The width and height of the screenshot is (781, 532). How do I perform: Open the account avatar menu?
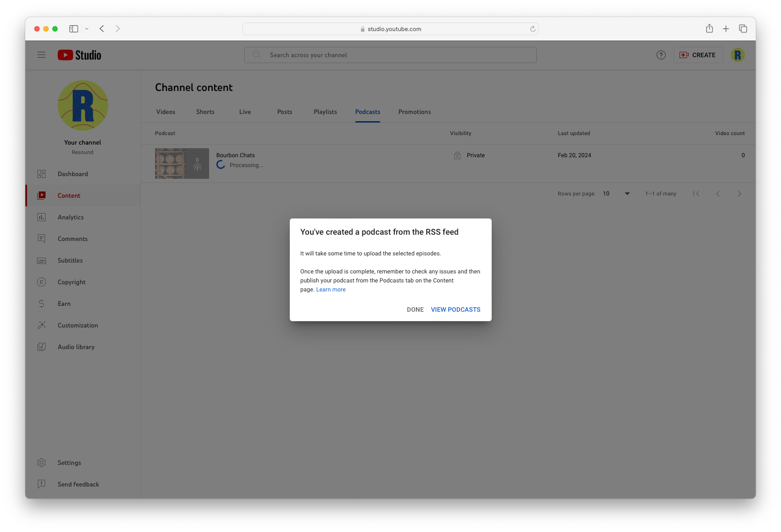click(x=738, y=55)
